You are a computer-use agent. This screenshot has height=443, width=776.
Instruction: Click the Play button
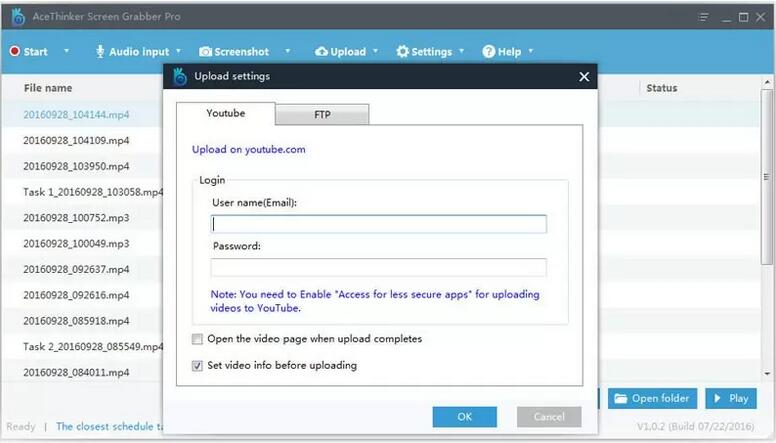731,398
